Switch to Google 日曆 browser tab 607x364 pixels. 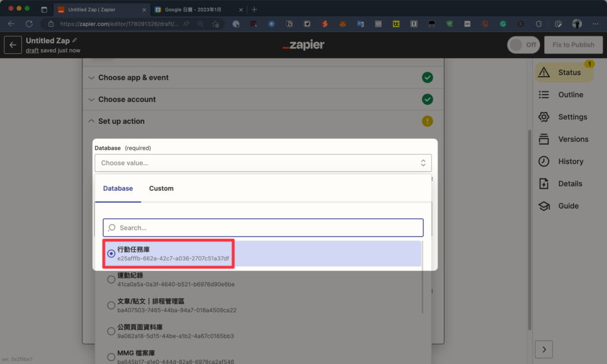tap(199, 9)
